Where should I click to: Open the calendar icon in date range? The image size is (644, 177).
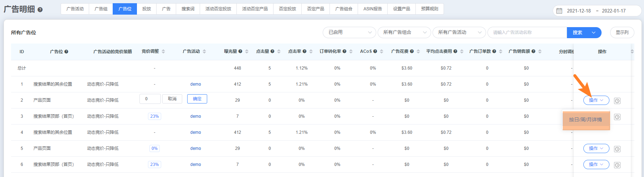point(559,11)
